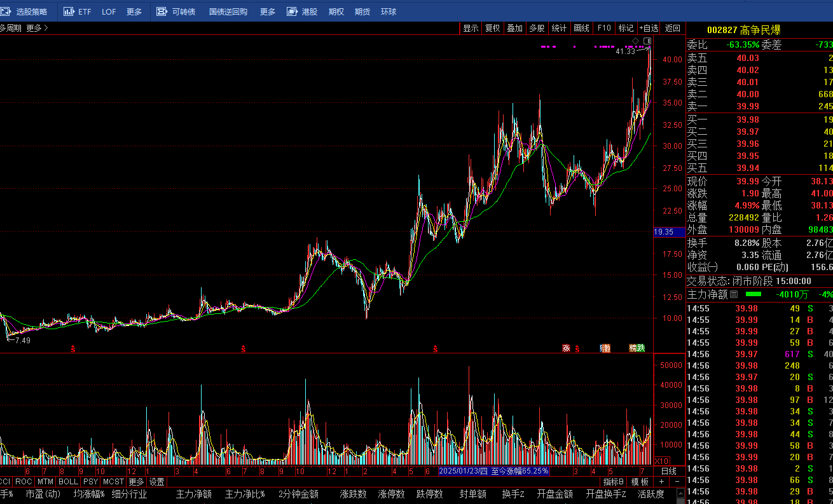This screenshot has height=504, width=833.
Task: Click the F10 company info button
Action: [x=603, y=28]
